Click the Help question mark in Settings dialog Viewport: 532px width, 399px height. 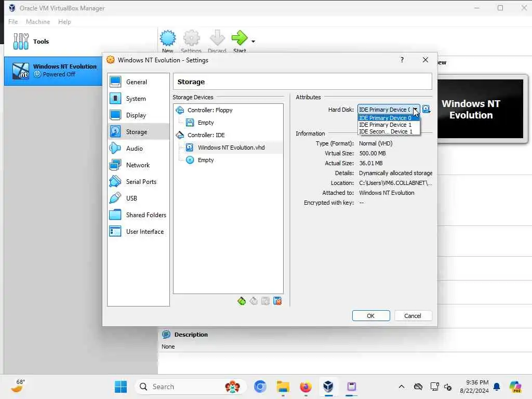[402, 60]
